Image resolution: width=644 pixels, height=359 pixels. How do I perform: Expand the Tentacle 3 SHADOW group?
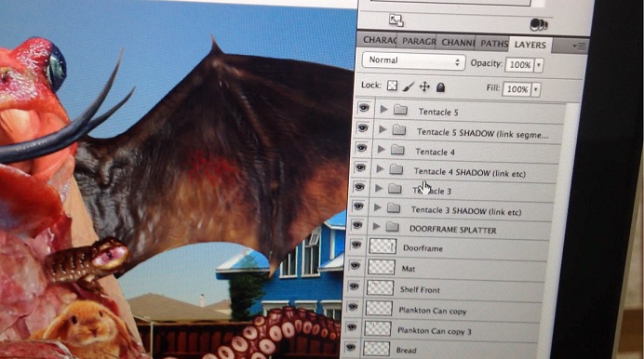(x=377, y=207)
